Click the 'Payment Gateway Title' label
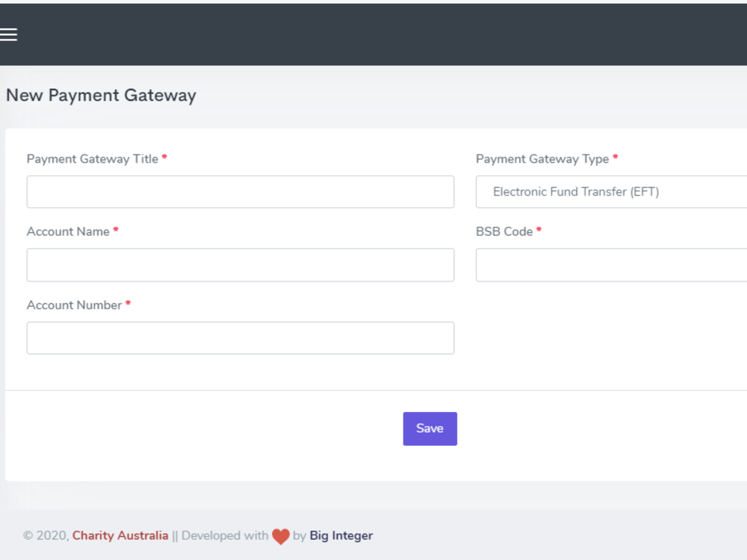The height and width of the screenshot is (560, 747). click(x=93, y=159)
